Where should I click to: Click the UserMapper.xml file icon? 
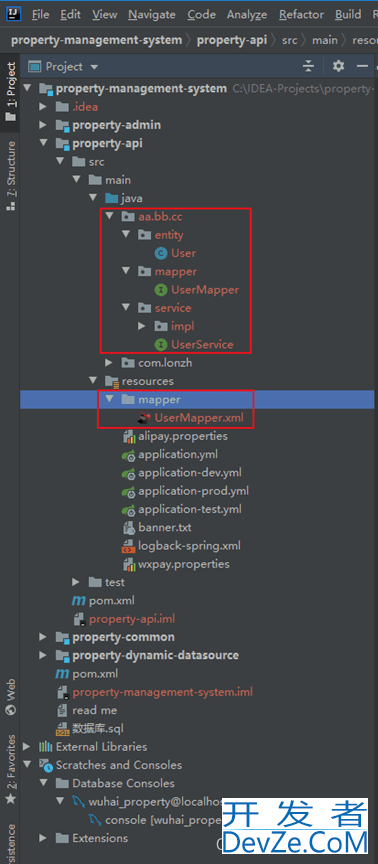(144, 418)
